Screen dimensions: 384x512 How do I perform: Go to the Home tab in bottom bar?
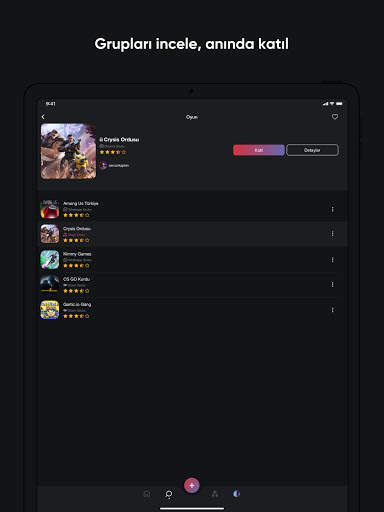click(147, 494)
